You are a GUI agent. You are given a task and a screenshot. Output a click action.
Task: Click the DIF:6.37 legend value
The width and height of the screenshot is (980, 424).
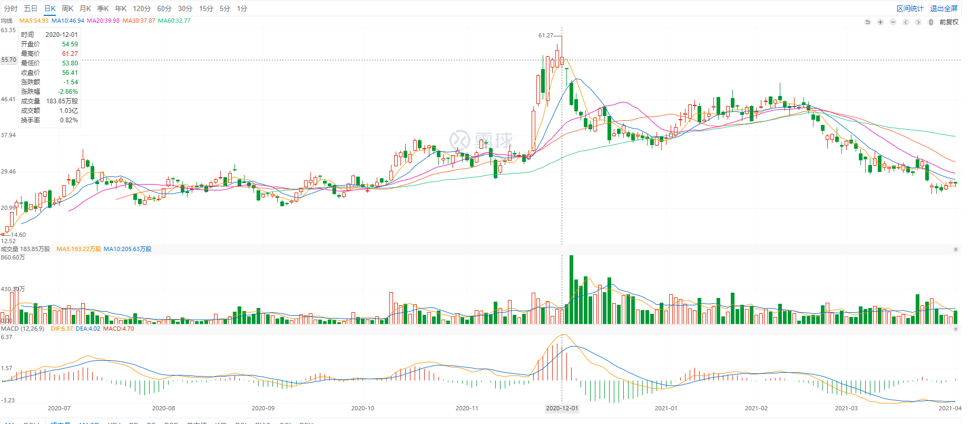[x=62, y=329]
